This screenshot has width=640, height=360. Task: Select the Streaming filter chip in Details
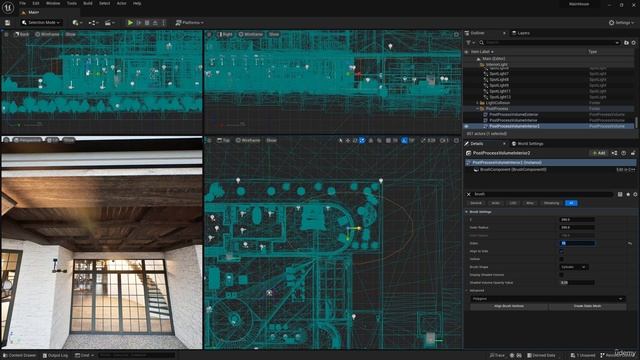point(551,203)
